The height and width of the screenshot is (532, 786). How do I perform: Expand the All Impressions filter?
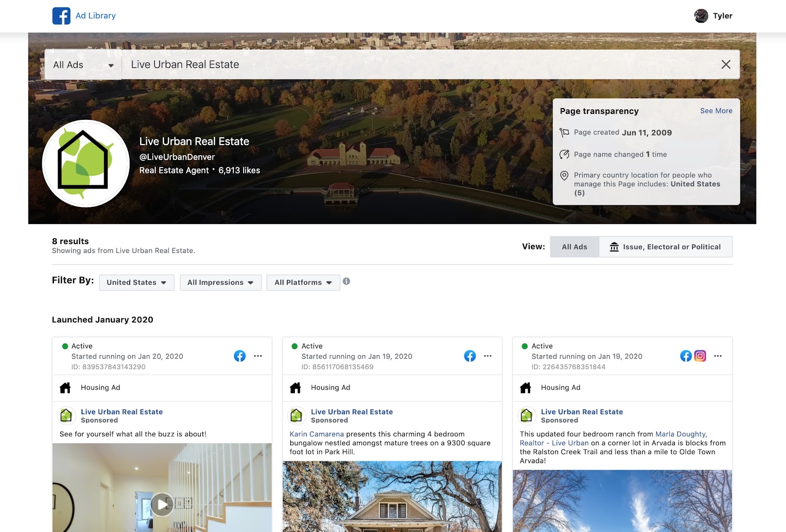click(x=221, y=282)
